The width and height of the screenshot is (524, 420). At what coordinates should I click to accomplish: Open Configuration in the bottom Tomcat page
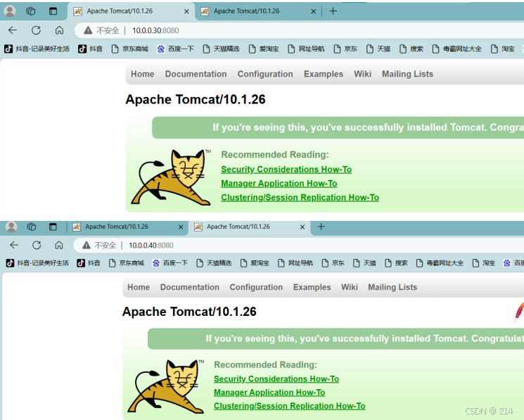coord(256,287)
